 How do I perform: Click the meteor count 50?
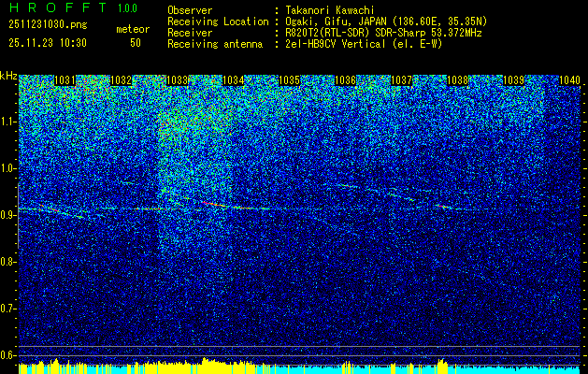click(136, 43)
